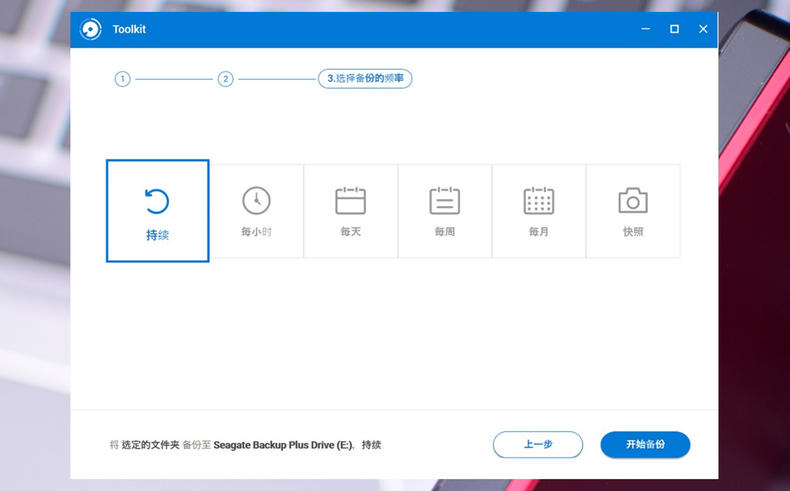Image resolution: width=790 pixels, height=491 pixels.
Task: Select the weekly calendar icon
Action: [x=444, y=200]
